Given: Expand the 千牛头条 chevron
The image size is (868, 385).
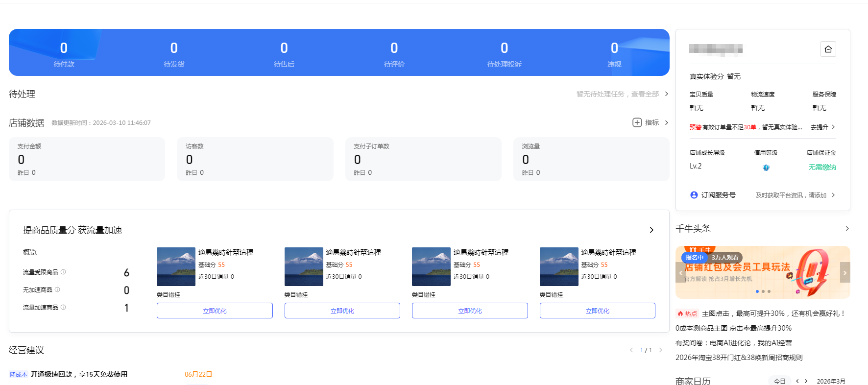Looking at the screenshot, I should point(847,229).
